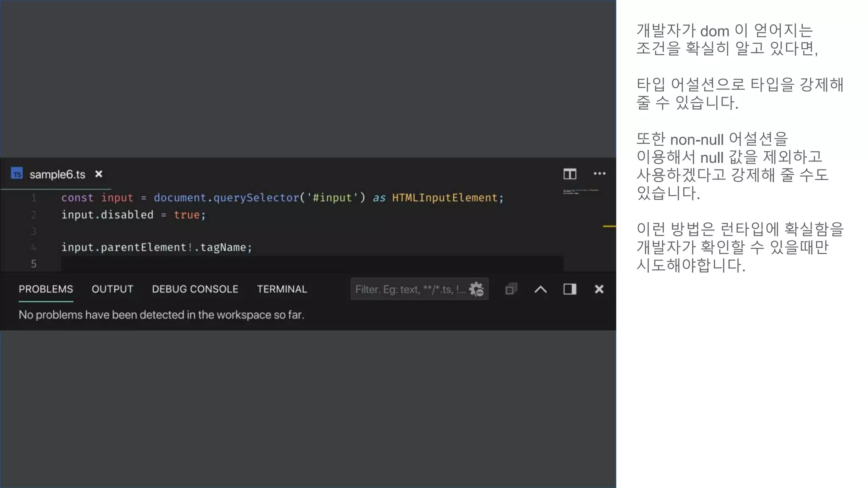Click the 'document' identifier on line 1
The width and height of the screenshot is (868, 488).
pyautogui.click(x=180, y=197)
